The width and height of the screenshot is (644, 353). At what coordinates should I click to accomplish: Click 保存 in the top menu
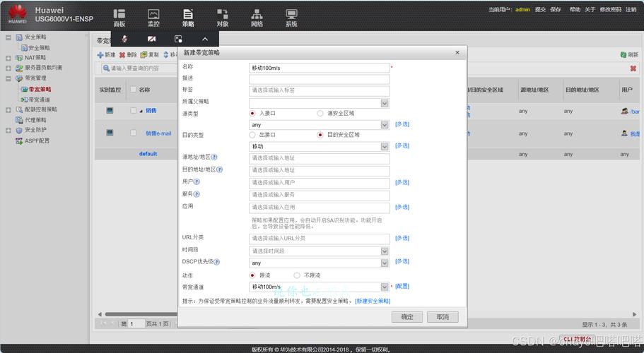coord(556,9)
